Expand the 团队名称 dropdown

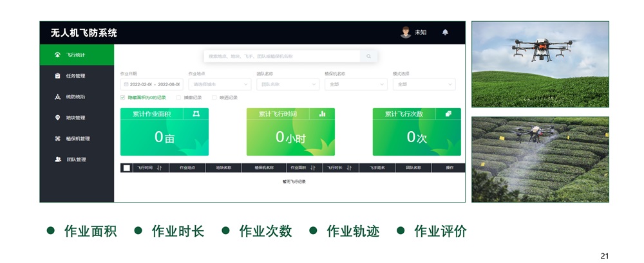[287, 84]
